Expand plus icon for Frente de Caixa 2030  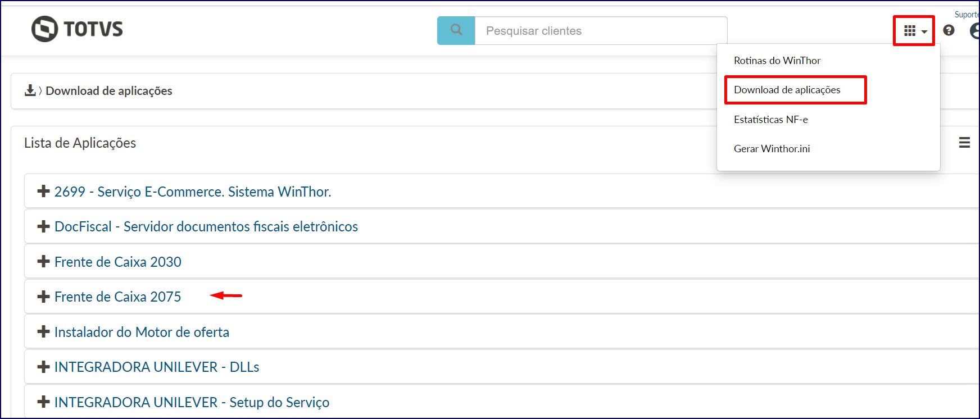coord(43,262)
